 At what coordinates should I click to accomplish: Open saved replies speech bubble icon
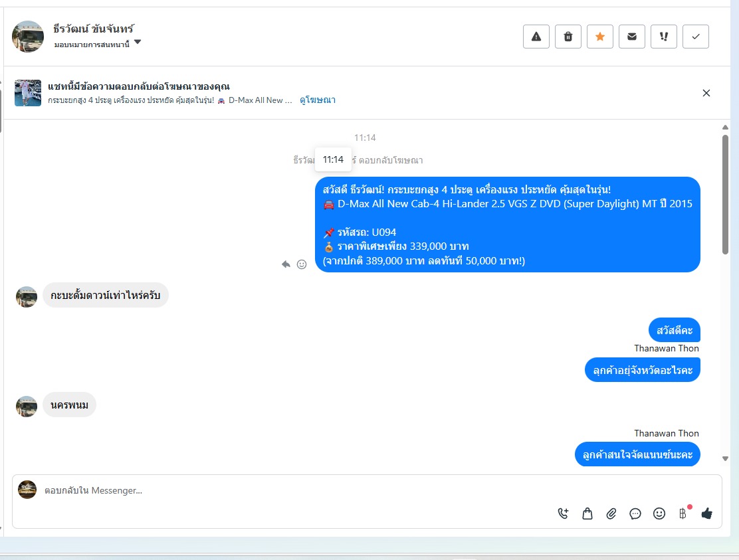pyautogui.click(x=635, y=513)
